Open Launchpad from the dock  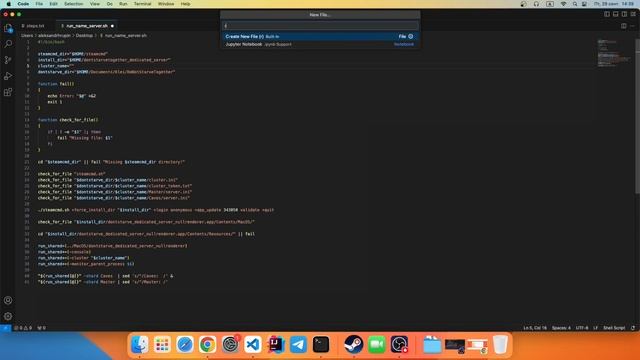[x=162, y=344]
